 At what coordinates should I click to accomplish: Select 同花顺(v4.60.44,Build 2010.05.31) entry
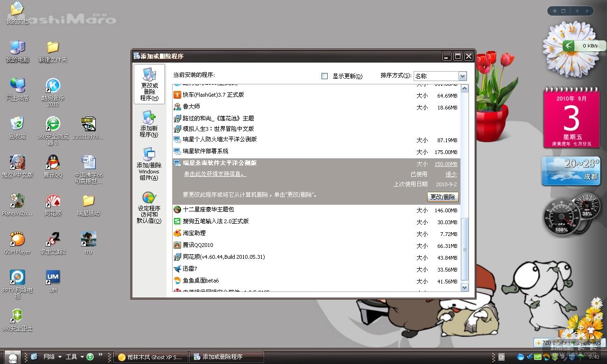[x=316, y=257]
